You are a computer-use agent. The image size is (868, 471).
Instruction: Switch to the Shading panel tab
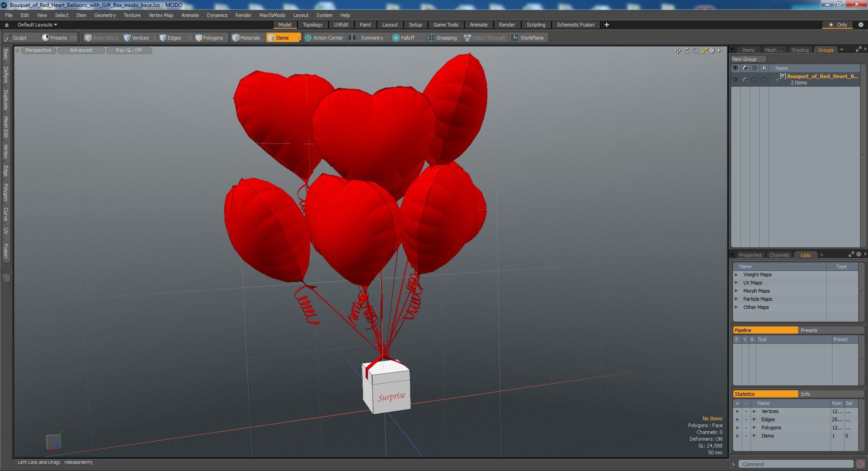pos(799,50)
